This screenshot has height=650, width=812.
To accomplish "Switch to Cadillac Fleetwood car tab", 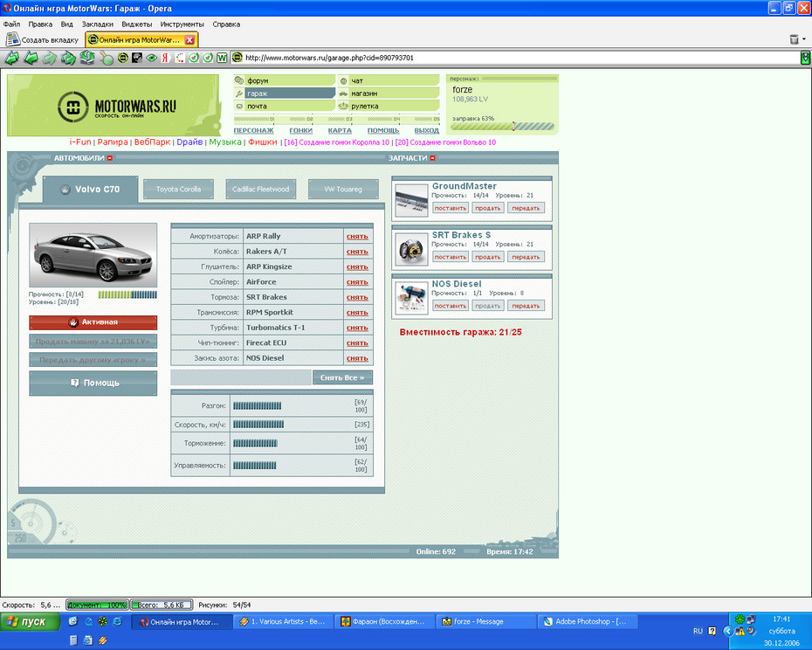I will (x=260, y=190).
